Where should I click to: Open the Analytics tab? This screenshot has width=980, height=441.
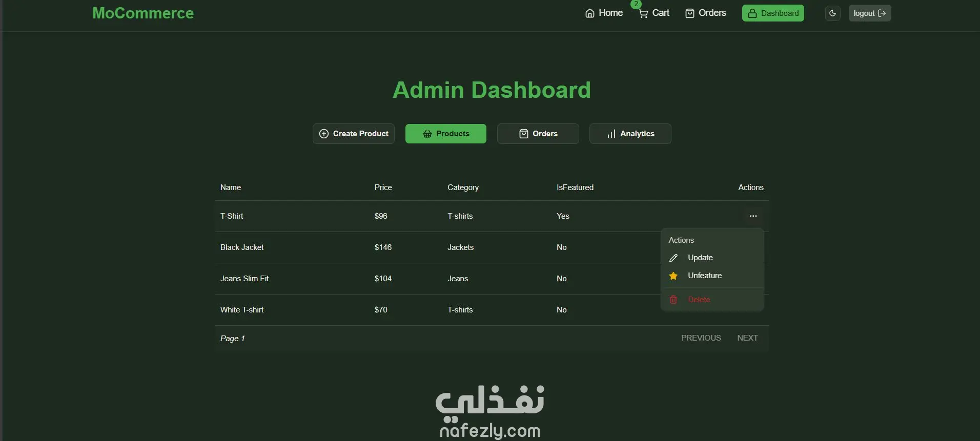(x=630, y=134)
